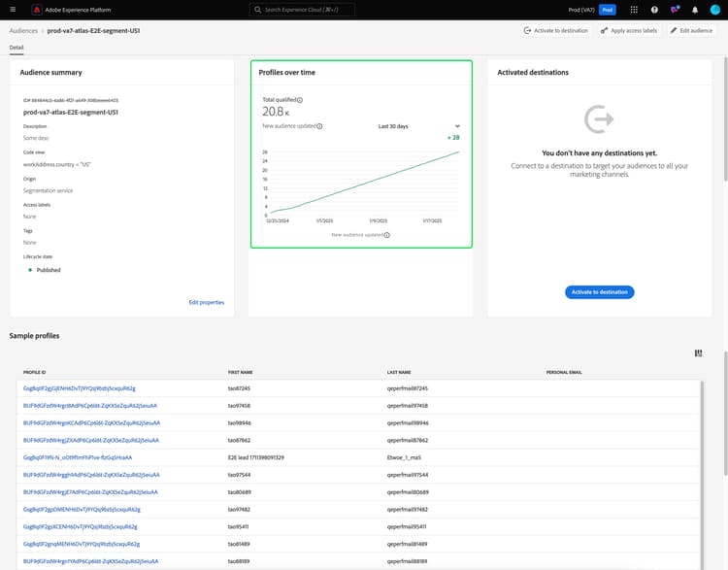Click the +28 new audience value
Viewport: 728px width, 570px height.
[x=453, y=138]
